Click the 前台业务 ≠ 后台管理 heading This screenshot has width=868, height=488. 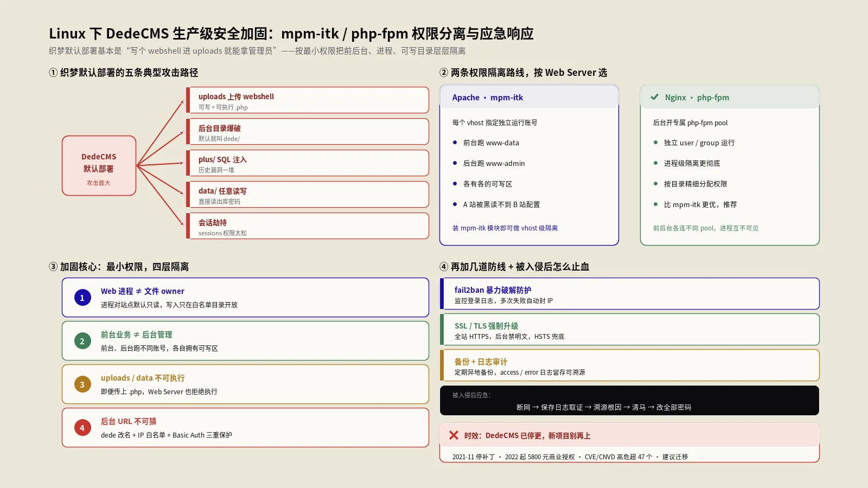pos(137,335)
